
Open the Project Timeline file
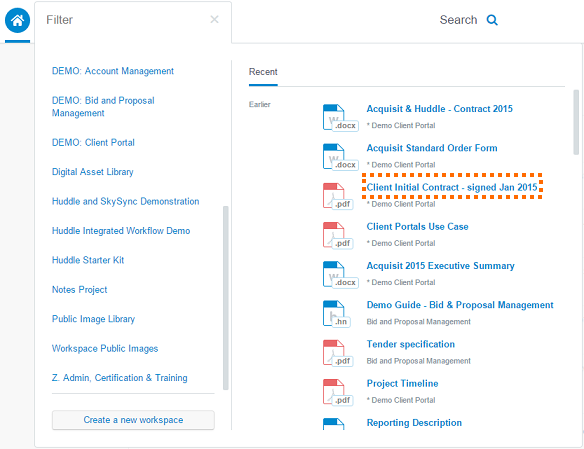[x=402, y=383]
